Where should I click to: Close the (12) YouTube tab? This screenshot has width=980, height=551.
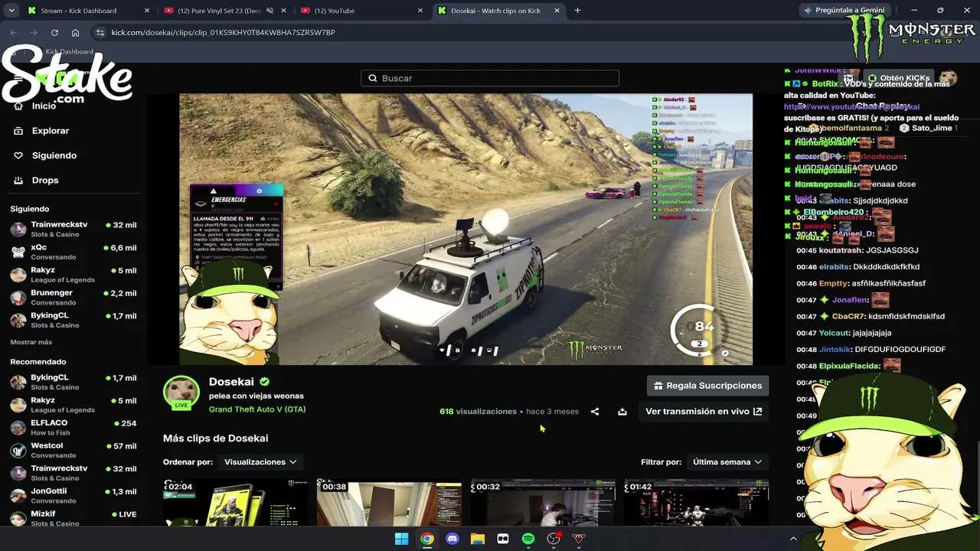(x=420, y=11)
